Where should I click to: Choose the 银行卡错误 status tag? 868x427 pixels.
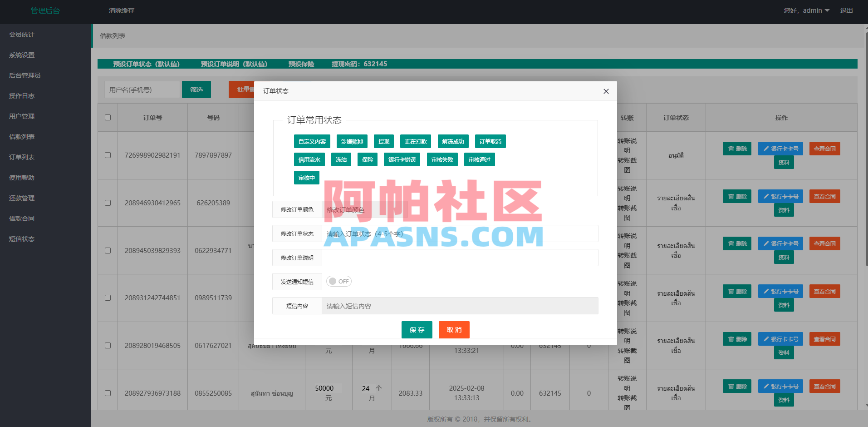tap(402, 159)
